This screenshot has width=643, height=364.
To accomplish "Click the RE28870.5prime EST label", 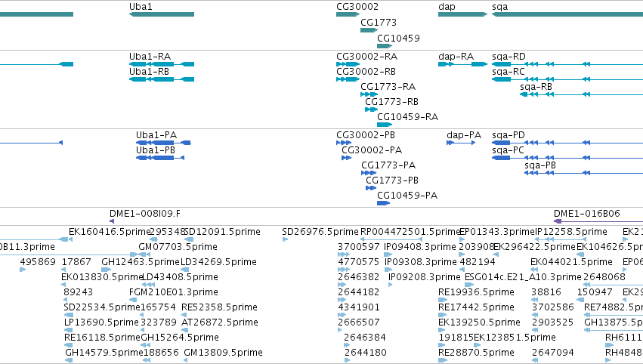I will coord(476,353).
